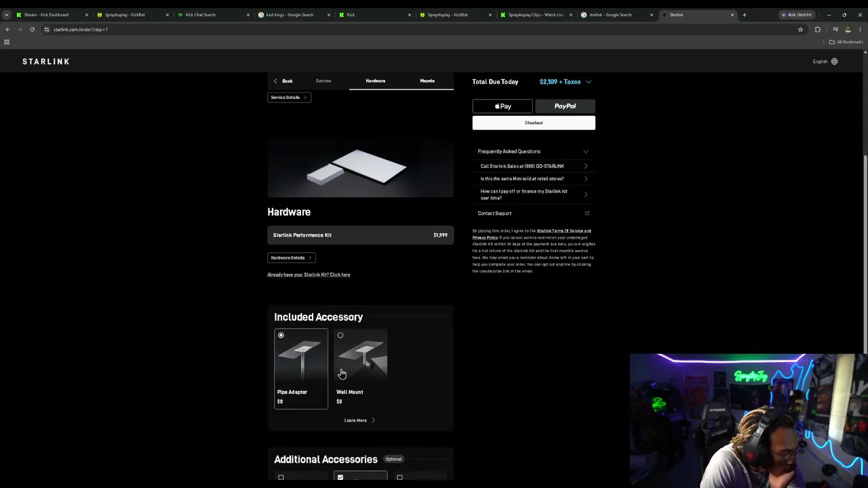Collapse the Frequently Asked Questions section
The image size is (868, 488).
click(586, 152)
